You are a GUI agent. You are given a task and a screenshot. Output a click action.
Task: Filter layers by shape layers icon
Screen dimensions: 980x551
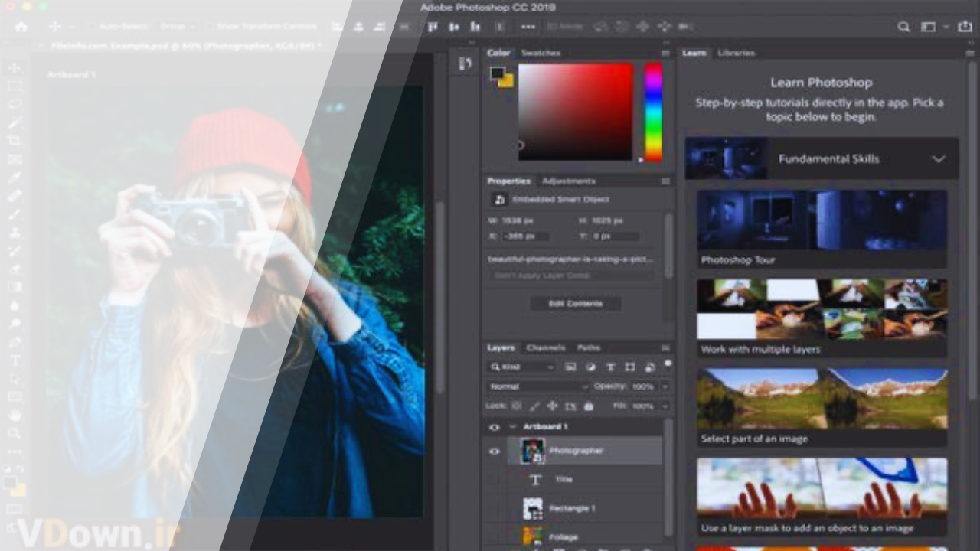(630, 367)
